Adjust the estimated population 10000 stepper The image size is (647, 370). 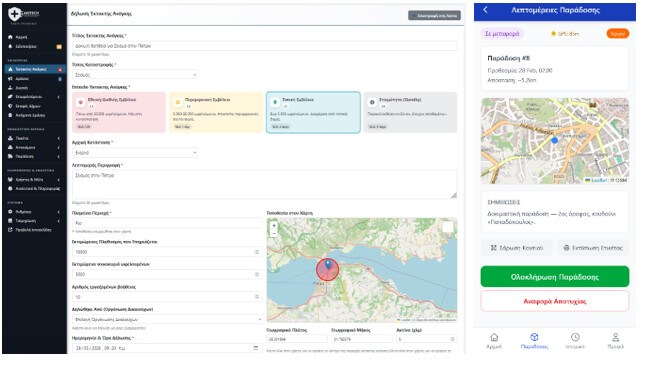tap(257, 252)
